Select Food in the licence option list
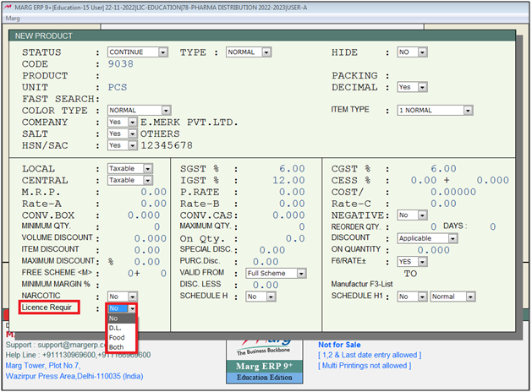This screenshot has width=532, height=392. pyautogui.click(x=122, y=337)
